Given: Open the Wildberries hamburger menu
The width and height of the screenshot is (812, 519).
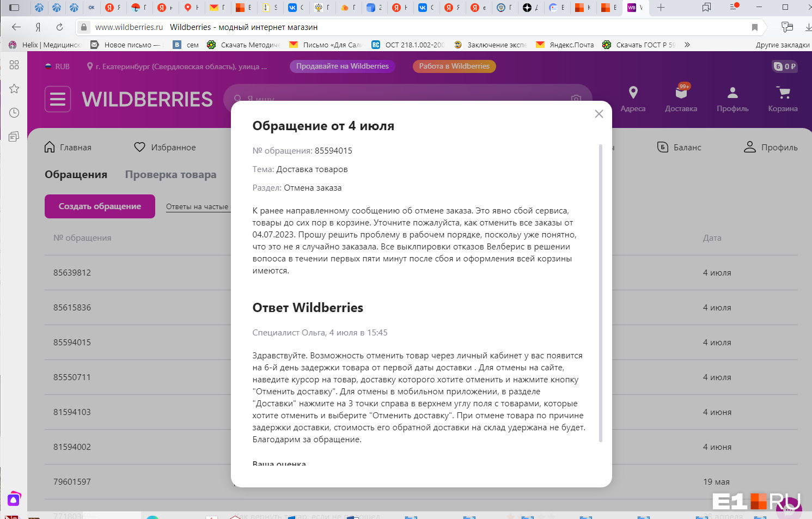Looking at the screenshot, I should coord(58,99).
